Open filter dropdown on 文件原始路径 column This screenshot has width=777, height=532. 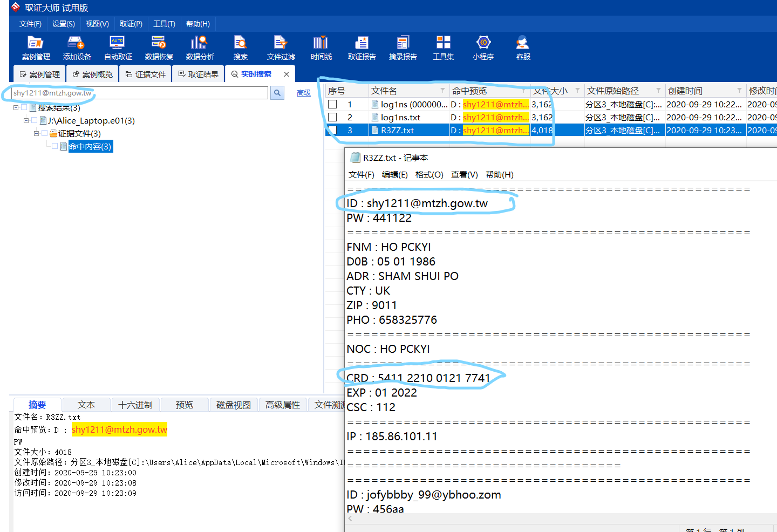pos(658,91)
